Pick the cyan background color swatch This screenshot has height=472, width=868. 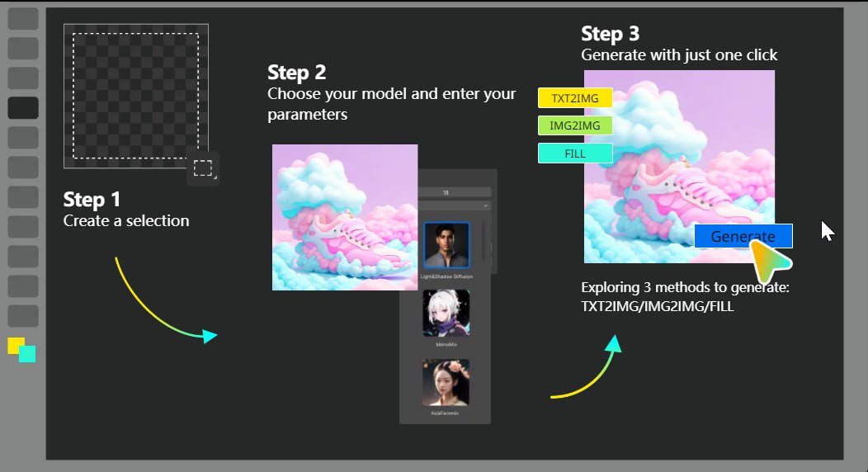pyautogui.click(x=28, y=355)
